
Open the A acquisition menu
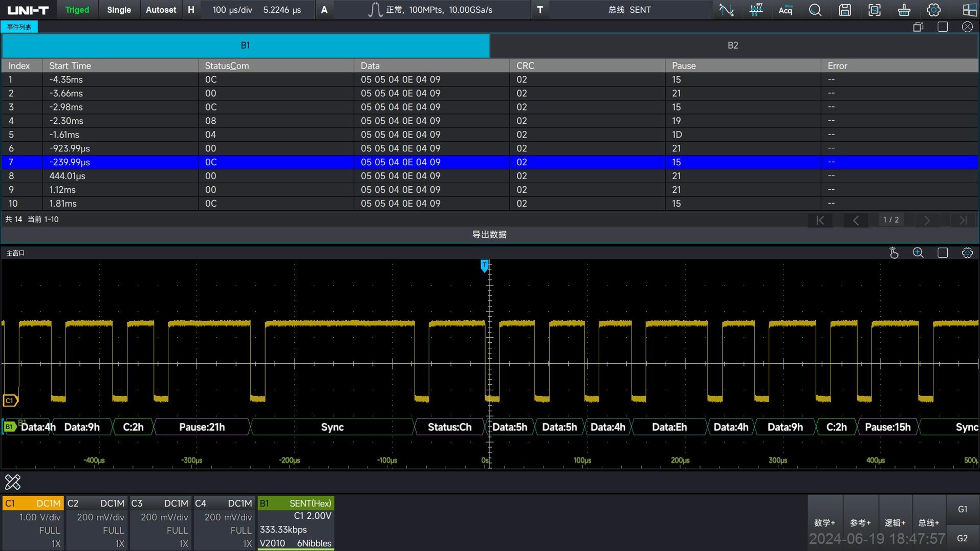(324, 10)
